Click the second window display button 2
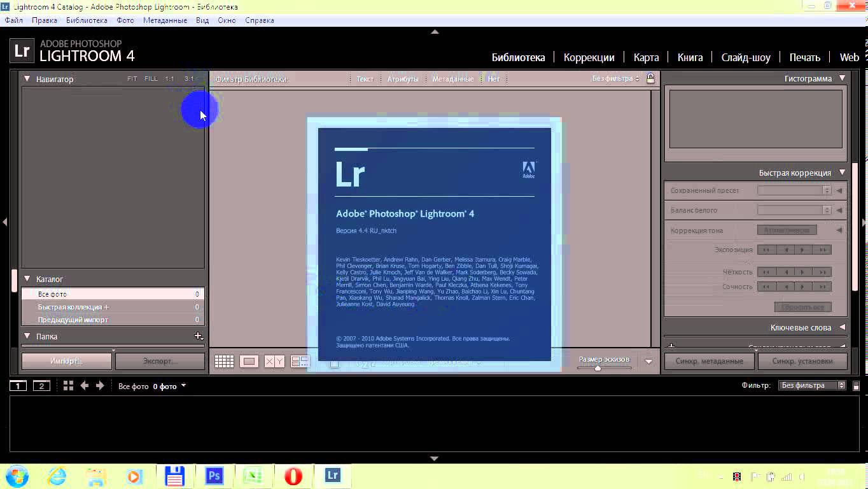Viewport: 868px width, 489px height. [41, 386]
